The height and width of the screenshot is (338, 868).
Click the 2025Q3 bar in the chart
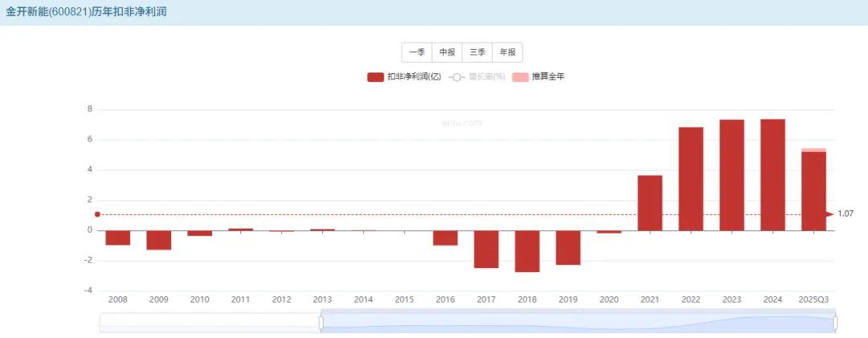coord(813,192)
